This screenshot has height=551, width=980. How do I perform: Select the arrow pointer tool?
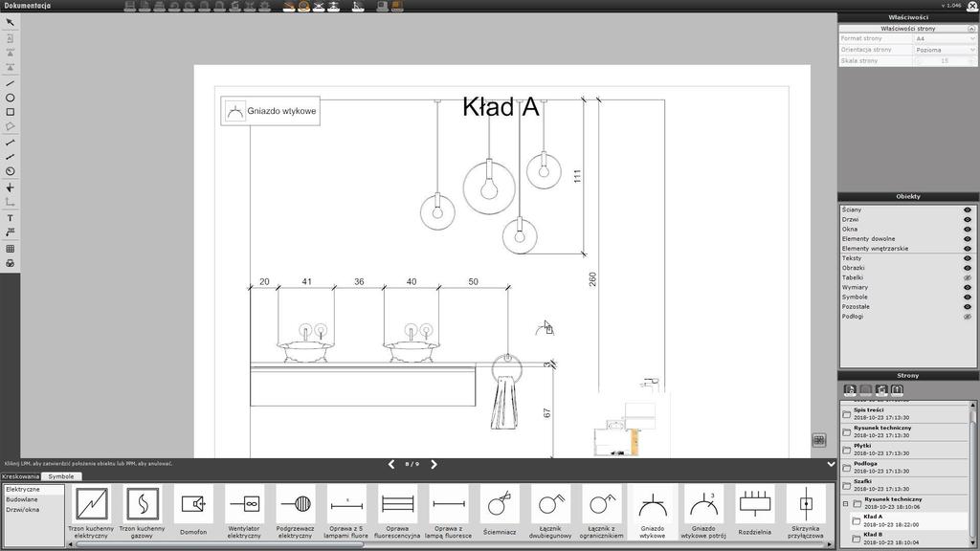click(x=10, y=23)
